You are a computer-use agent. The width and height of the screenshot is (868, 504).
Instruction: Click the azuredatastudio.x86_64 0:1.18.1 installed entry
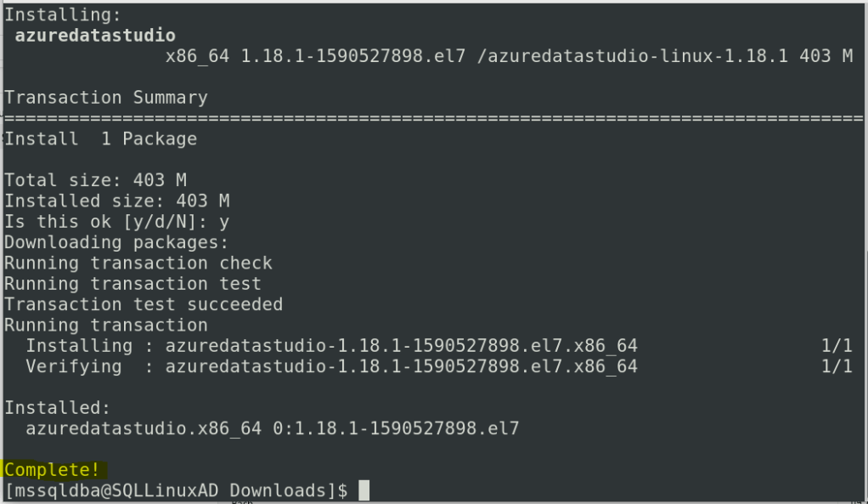tap(272, 428)
